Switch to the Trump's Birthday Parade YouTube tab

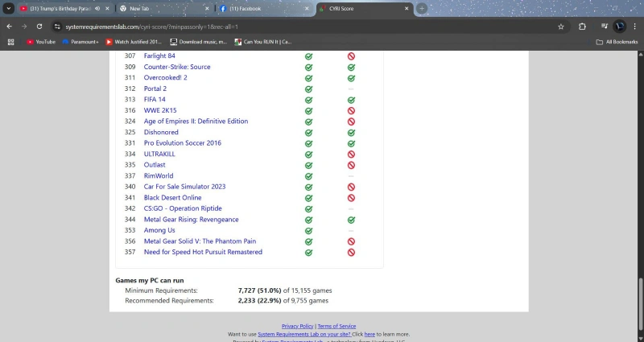(65, 9)
